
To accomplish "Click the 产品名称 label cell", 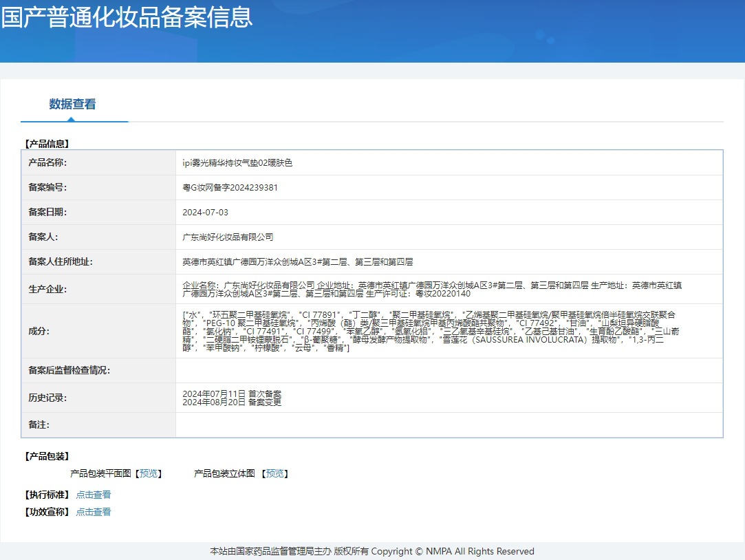I will 98,163.
